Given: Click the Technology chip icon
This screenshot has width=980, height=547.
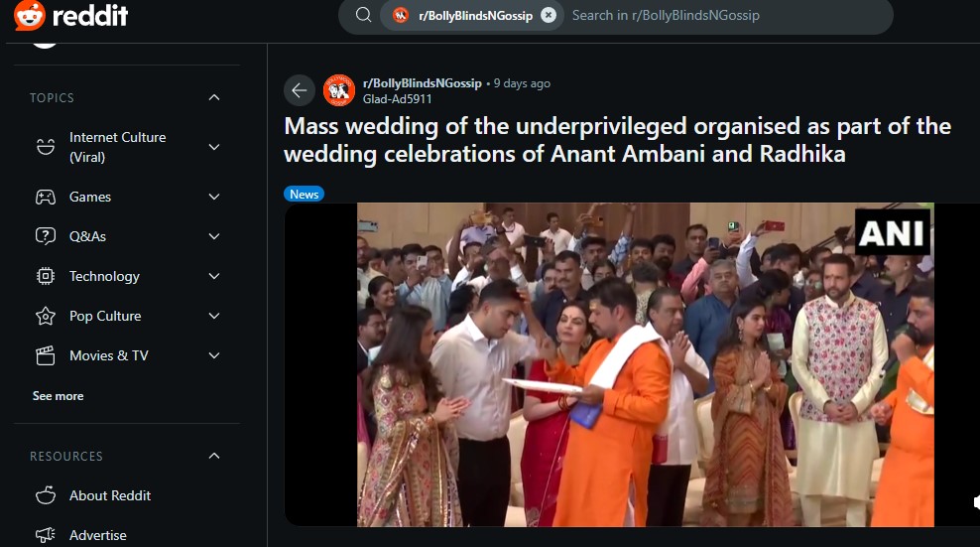Looking at the screenshot, I should click(x=46, y=276).
